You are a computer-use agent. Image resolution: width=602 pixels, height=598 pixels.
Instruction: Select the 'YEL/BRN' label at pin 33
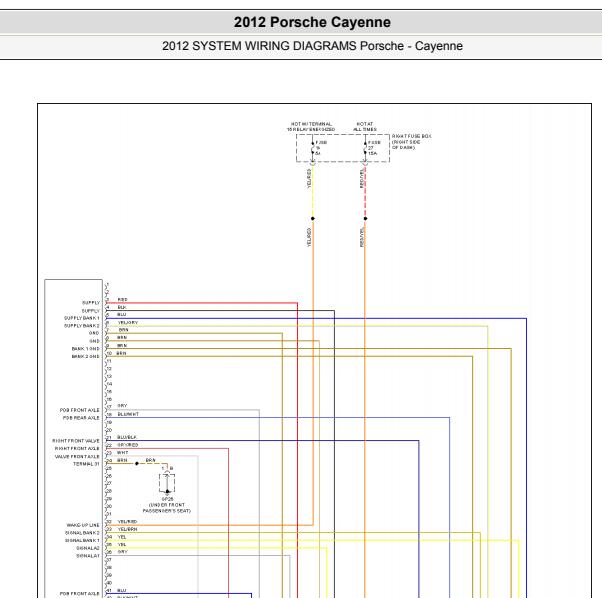click(x=127, y=529)
